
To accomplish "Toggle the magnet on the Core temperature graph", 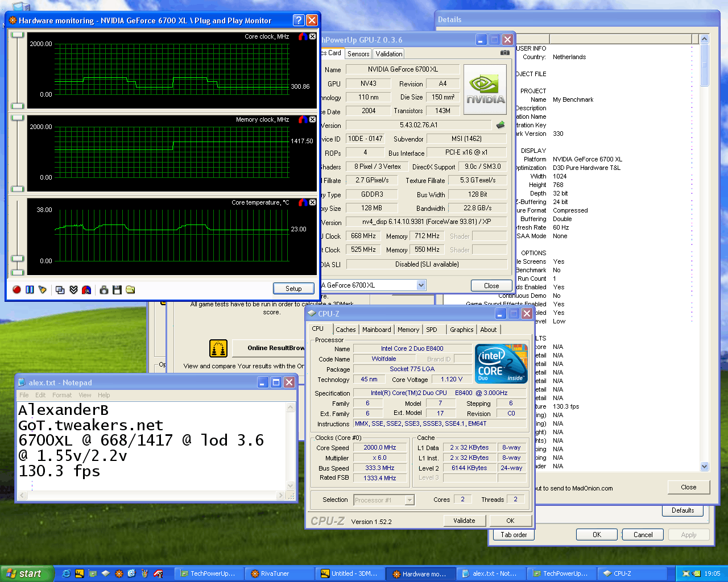I will (303, 203).
